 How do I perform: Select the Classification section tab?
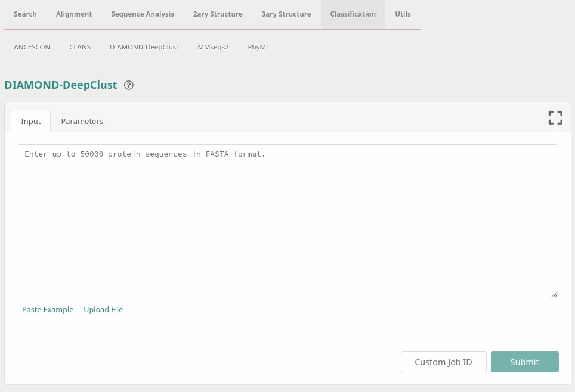point(353,14)
